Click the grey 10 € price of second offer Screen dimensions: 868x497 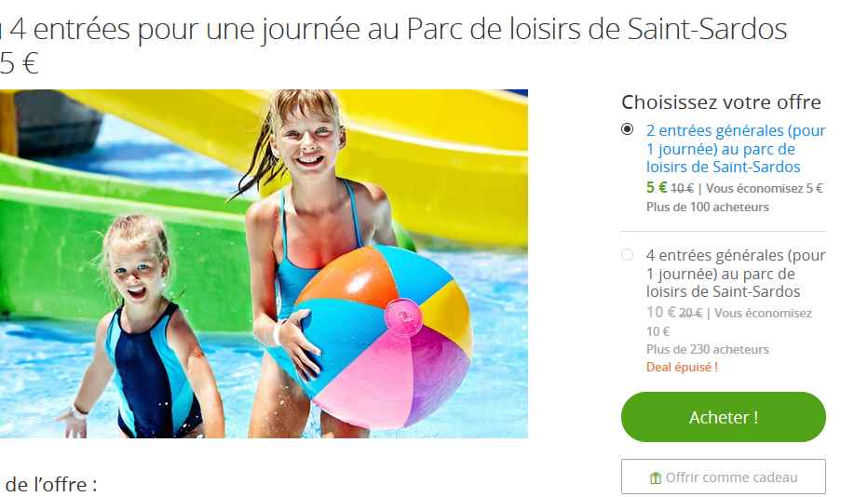pos(661,312)
